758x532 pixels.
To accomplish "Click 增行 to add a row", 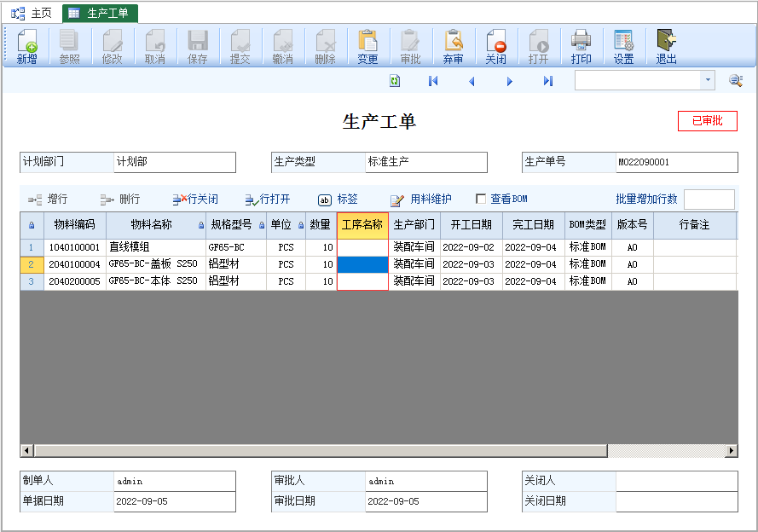I will pyautogui.click(x=48, y=199).
